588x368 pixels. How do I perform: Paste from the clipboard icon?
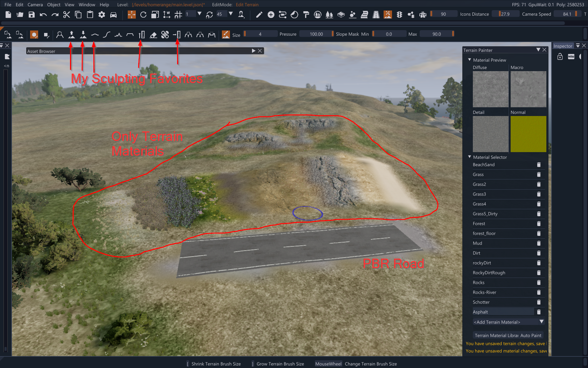pyautogui.click(x=90, y=14)
